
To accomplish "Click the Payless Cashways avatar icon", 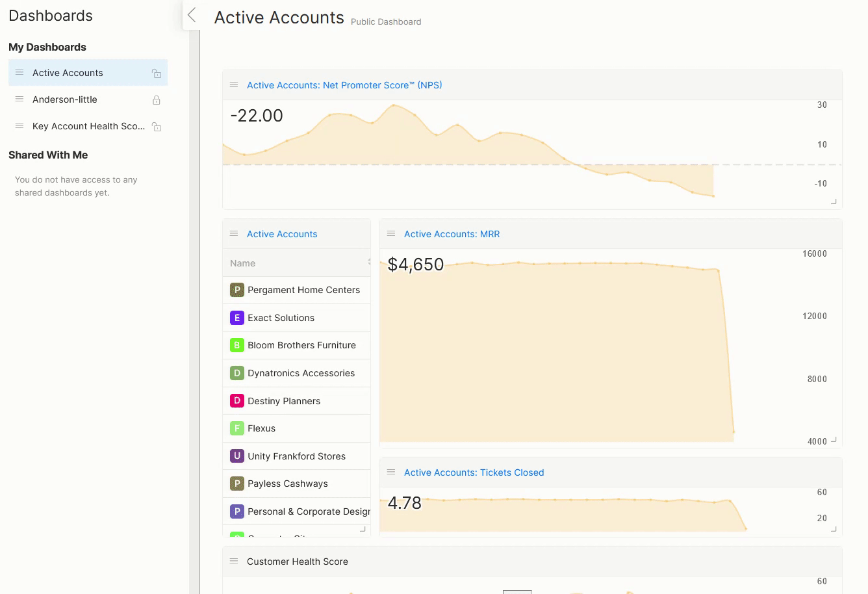I will click(237, 484).
